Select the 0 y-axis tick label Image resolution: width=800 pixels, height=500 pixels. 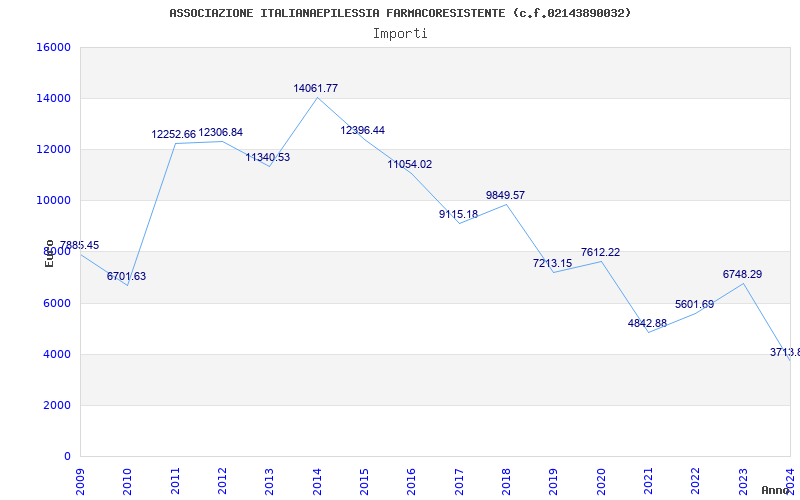click(x=67, y=456)
